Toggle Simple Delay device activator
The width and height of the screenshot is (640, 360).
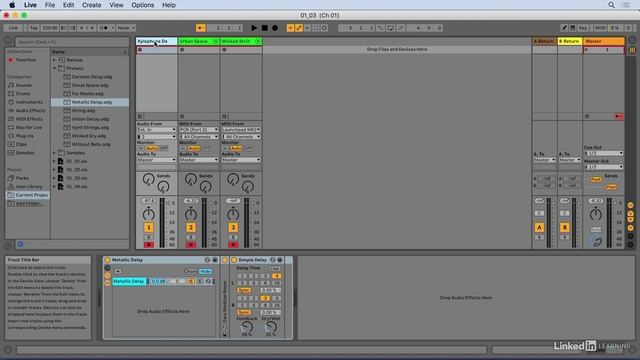234,260
